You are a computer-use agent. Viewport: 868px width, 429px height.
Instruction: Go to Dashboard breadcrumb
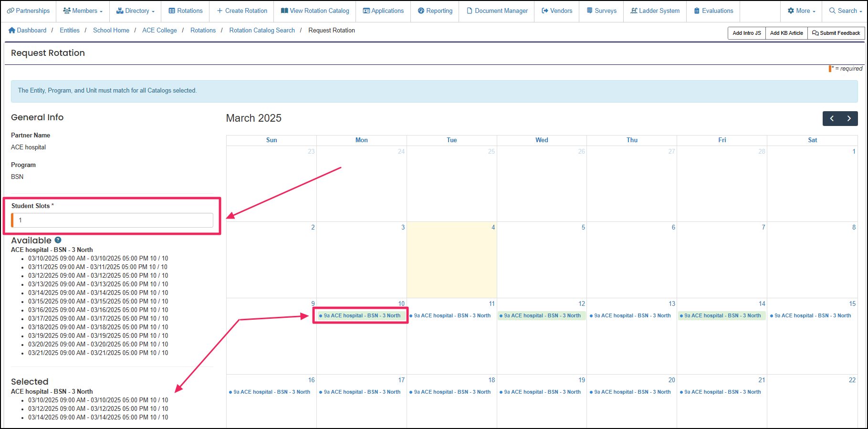point(28,31)
